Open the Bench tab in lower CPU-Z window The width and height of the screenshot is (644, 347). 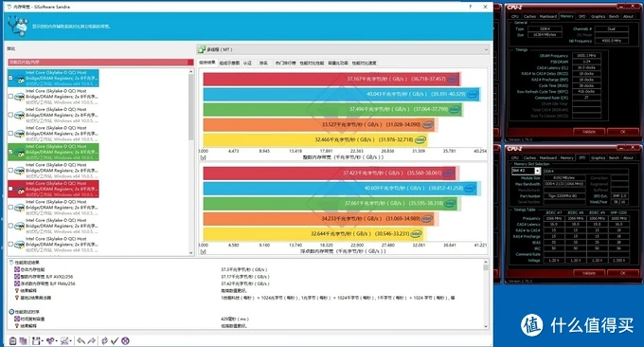(614, 158)
